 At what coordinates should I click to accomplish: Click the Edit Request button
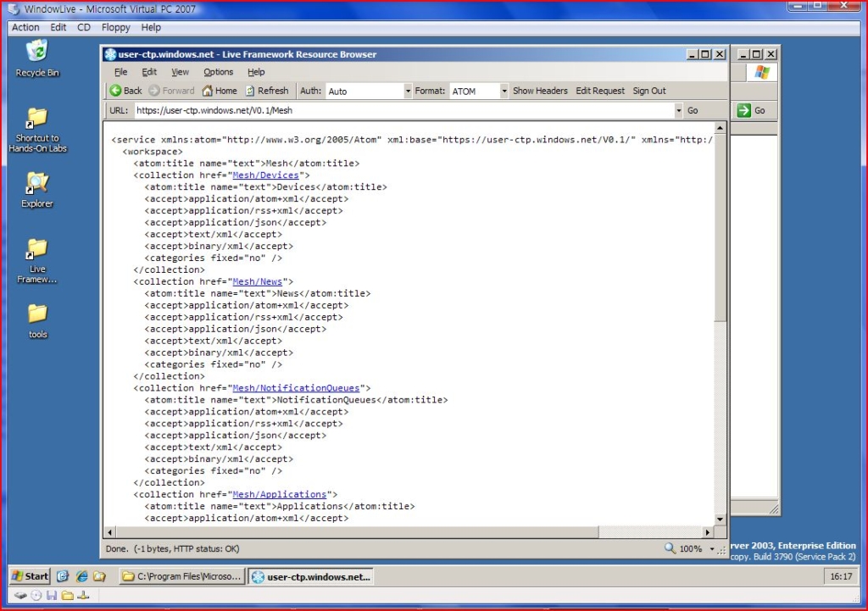(x=600, y=91)
